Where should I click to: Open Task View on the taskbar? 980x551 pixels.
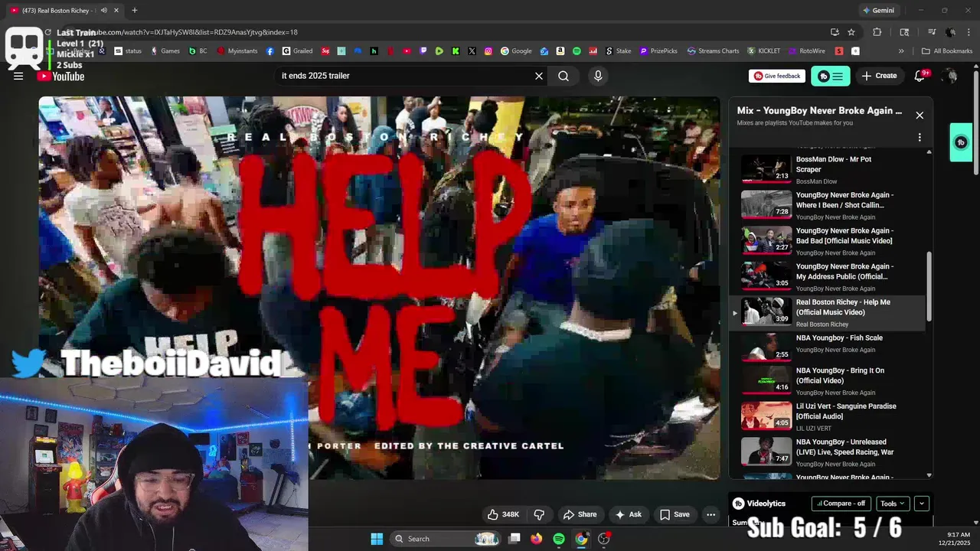514,539
